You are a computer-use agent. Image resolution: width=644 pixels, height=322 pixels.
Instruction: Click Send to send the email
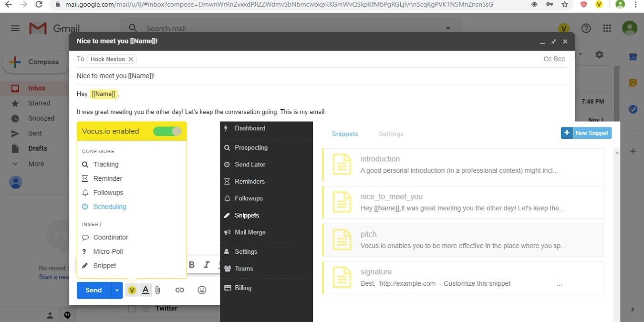[93, 290]
